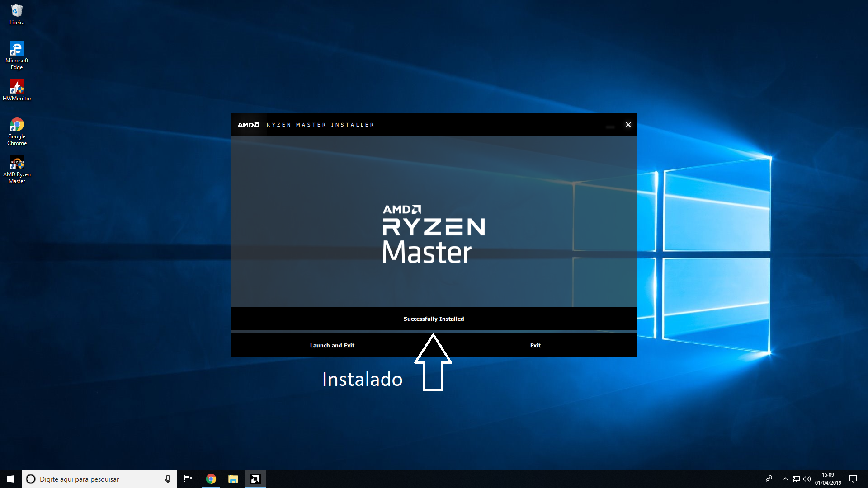Screen dimensions: 868x488
Task: Close the Ryzen Master Installer window
Action: 628,125
